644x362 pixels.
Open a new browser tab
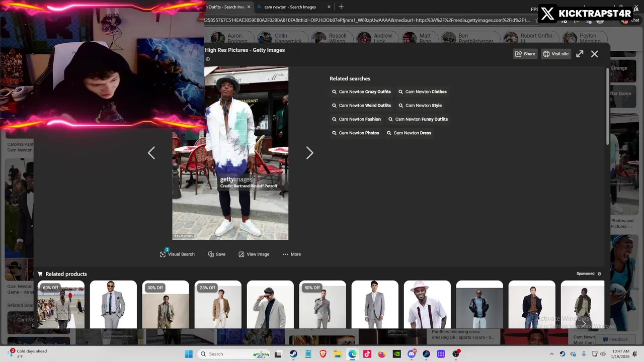(341, 7)
